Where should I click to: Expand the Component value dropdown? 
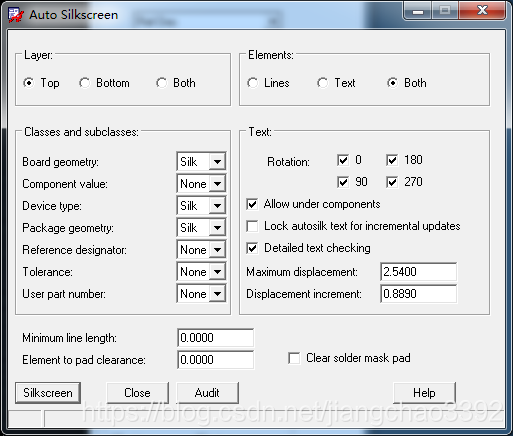217,184
